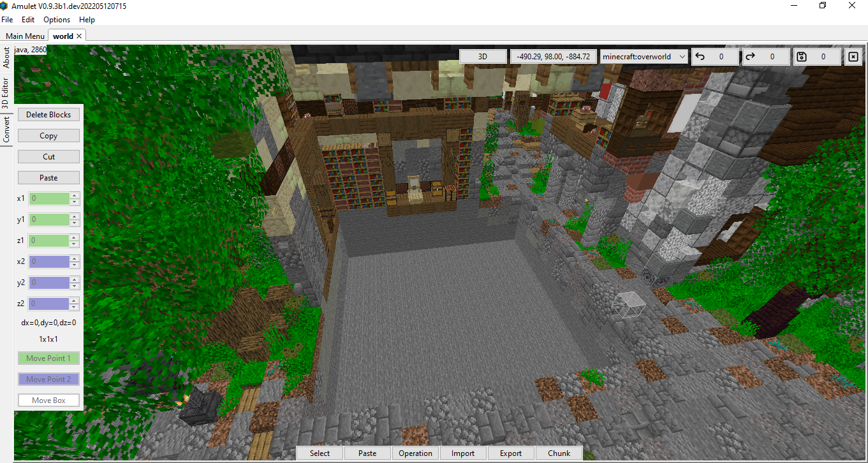Click the Copy button
The width and height of the screenshot is (868, 463).
click(48, 135)
